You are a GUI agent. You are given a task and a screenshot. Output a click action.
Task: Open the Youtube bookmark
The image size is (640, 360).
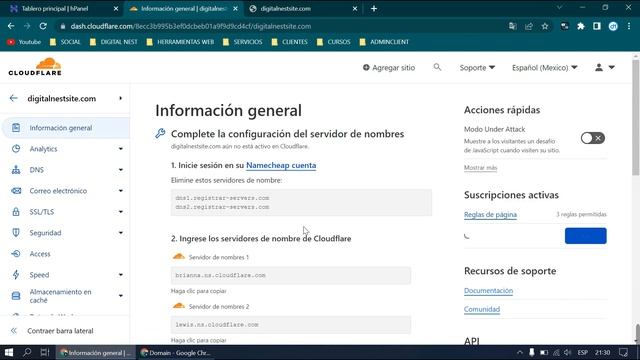coord(24,42)
